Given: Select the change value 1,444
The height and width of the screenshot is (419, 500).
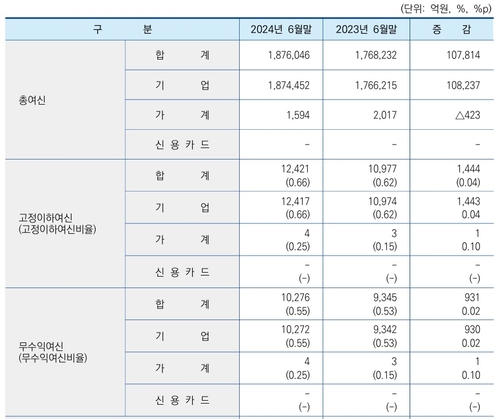Looking at the screenshot, I should [469, 169].
